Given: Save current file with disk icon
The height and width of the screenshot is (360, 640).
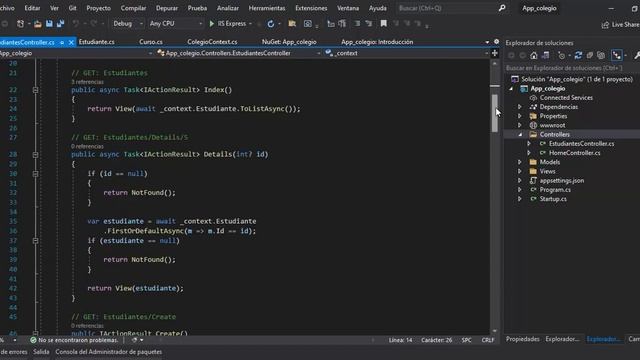Looking at the screenshot, I should tap(49, 24).
